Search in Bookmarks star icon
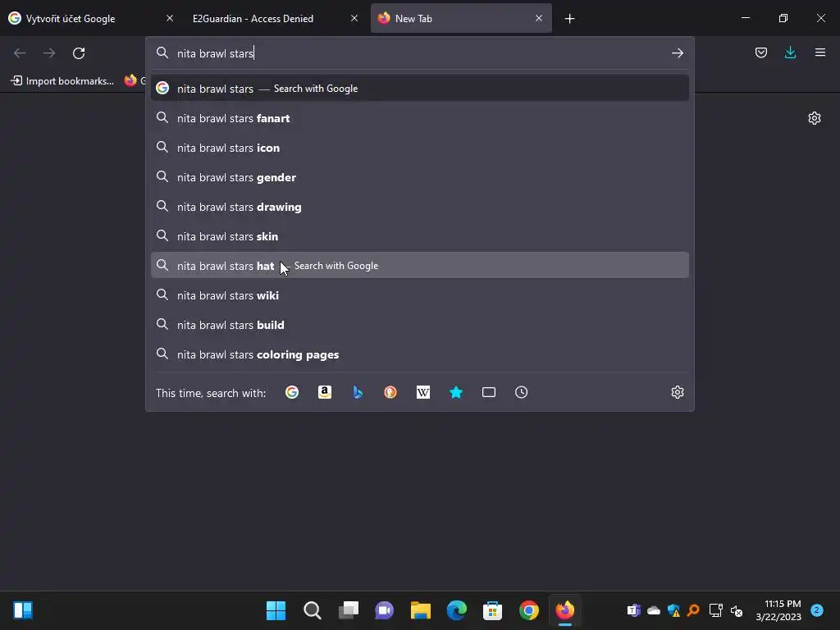Screen dimensions: 840x630 pyautogui.click(x=456, y=392)
